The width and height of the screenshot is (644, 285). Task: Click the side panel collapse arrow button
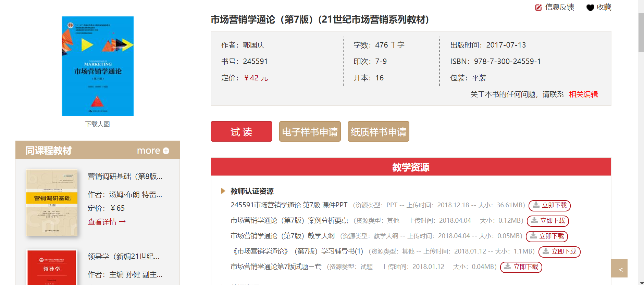619,268
